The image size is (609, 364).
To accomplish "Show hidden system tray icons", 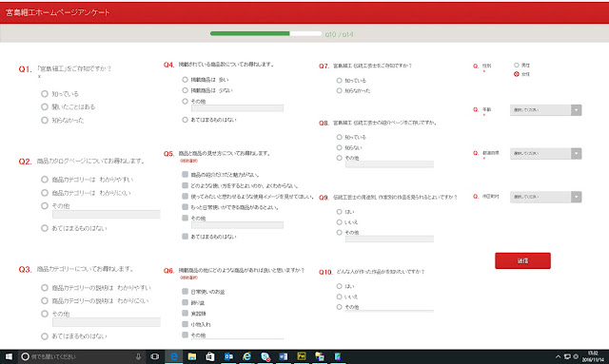I will point(559,356).
